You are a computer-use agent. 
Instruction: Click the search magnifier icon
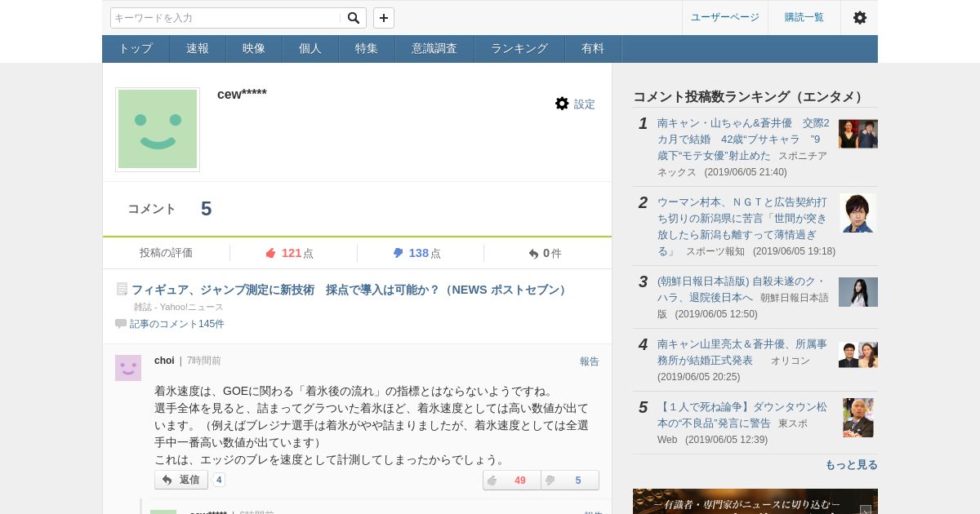[x=353, y=18]
